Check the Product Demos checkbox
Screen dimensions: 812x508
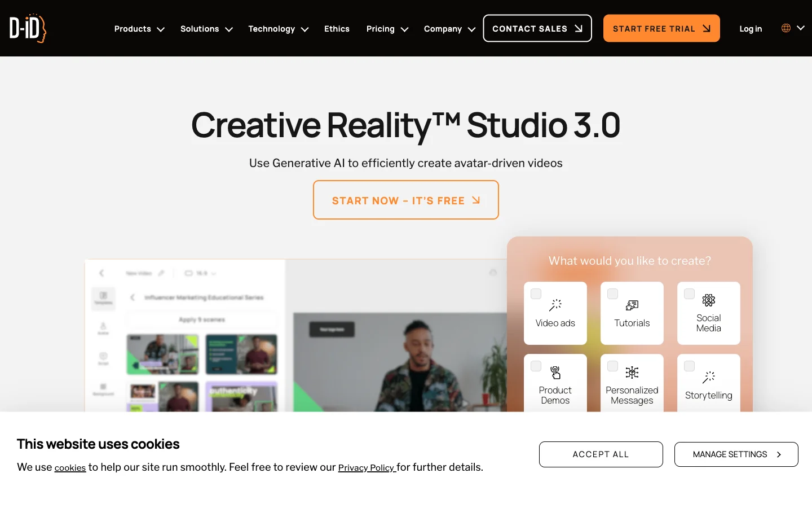[536, 366]
